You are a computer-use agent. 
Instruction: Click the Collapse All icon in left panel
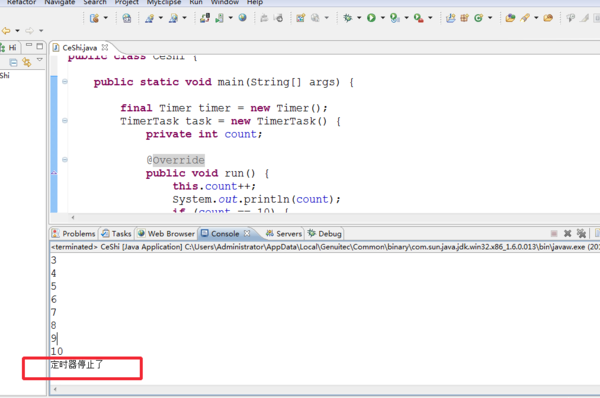point(13,62)
